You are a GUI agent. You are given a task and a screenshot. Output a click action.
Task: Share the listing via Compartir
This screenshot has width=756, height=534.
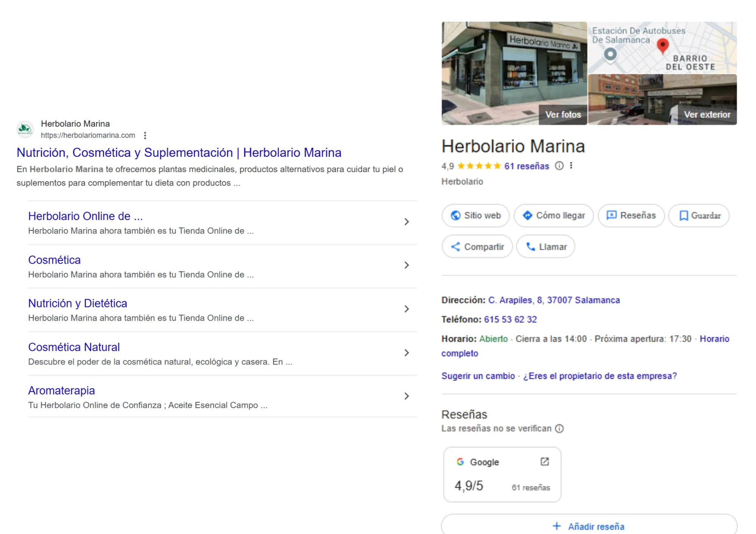point(477,247)
